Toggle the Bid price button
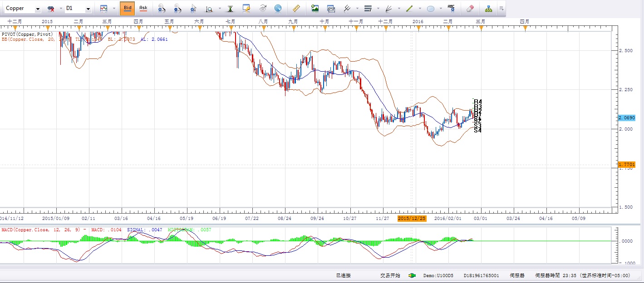The image size is (644, 283). coord(128,8)
